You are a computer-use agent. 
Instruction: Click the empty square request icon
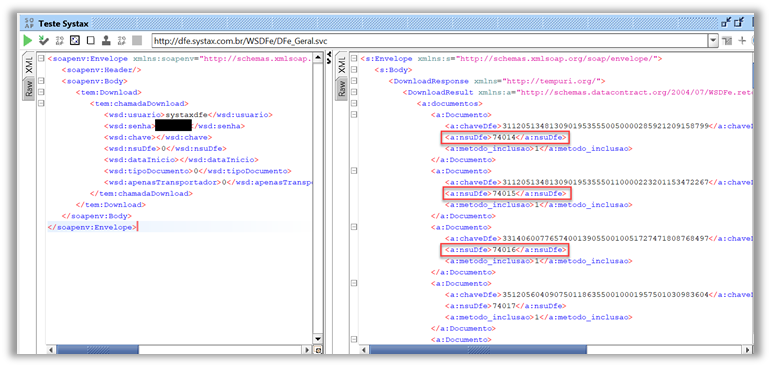tap(90, 40)
